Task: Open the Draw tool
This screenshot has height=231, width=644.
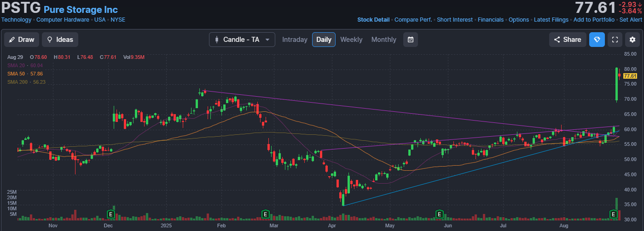Action: click(22, 40)
